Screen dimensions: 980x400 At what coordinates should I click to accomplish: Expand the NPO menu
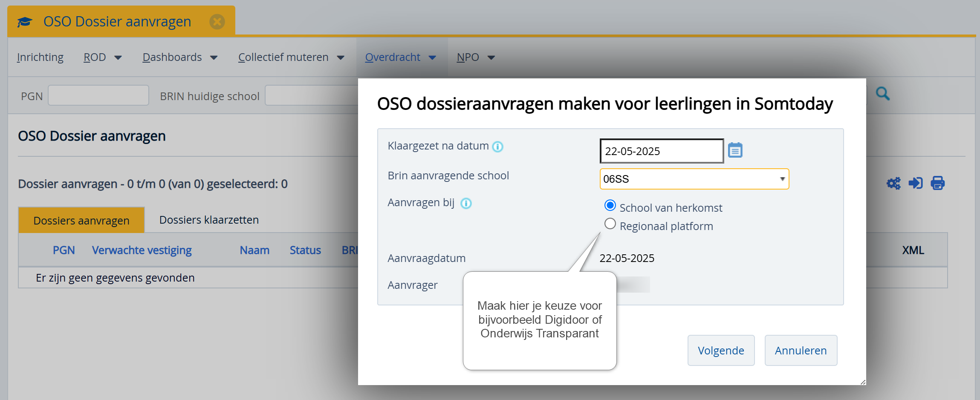pos(476,57)
